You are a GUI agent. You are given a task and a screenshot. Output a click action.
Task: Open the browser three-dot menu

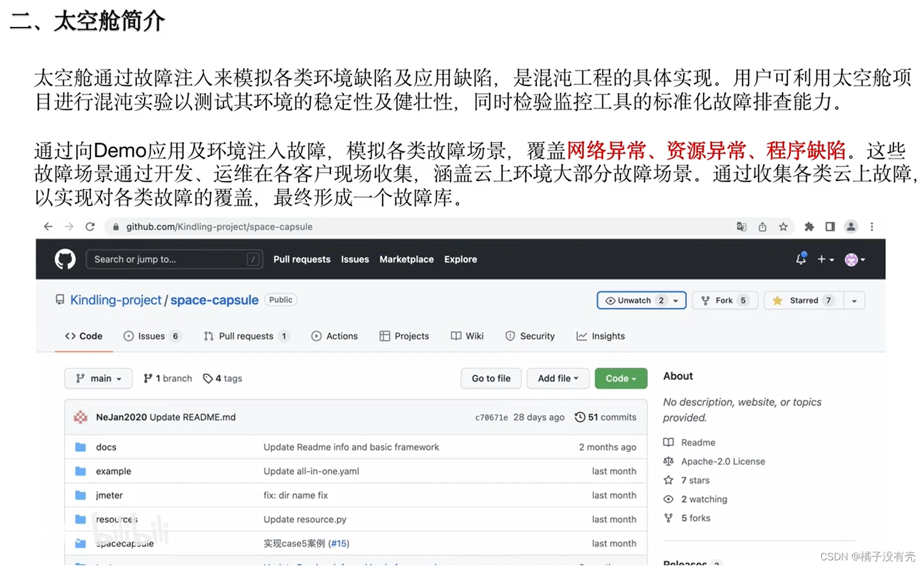click(x=872, y=227)
